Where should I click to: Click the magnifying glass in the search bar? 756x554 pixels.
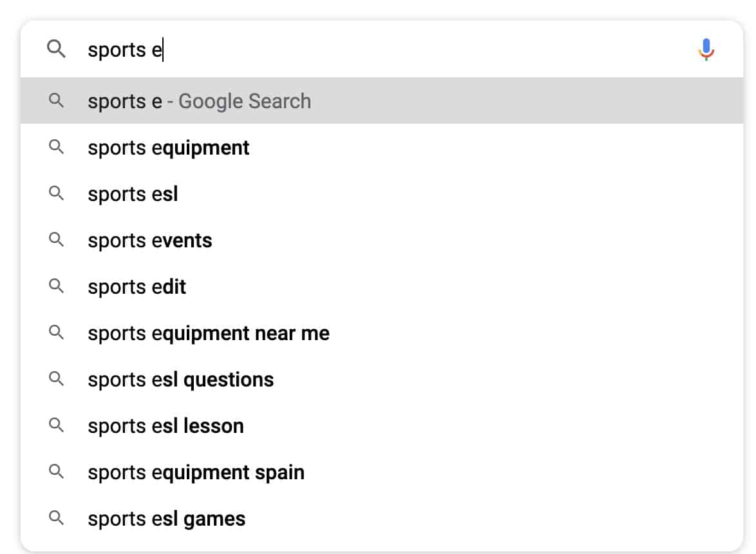[57, 48]
